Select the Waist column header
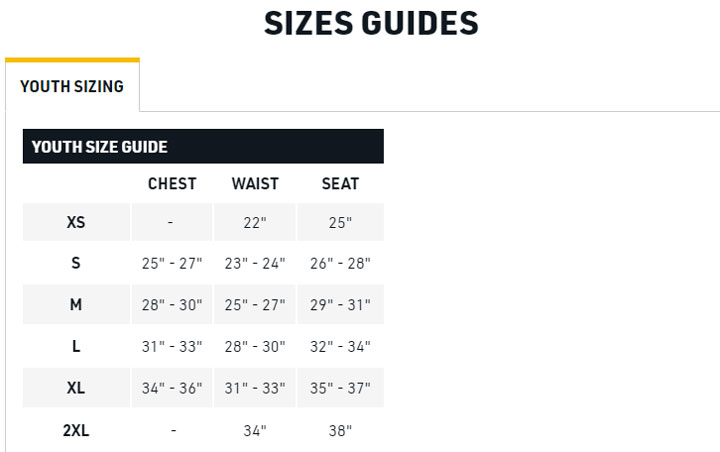The image size is (720, 452). [x=255, y=184]
